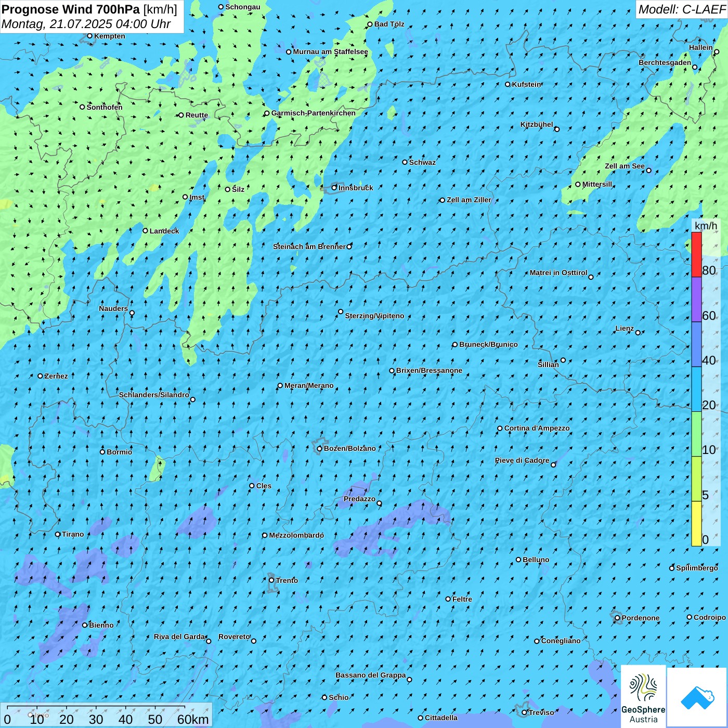Screen dimensions: 728x728
Task: Click the Treviso label
Action: 541,712
